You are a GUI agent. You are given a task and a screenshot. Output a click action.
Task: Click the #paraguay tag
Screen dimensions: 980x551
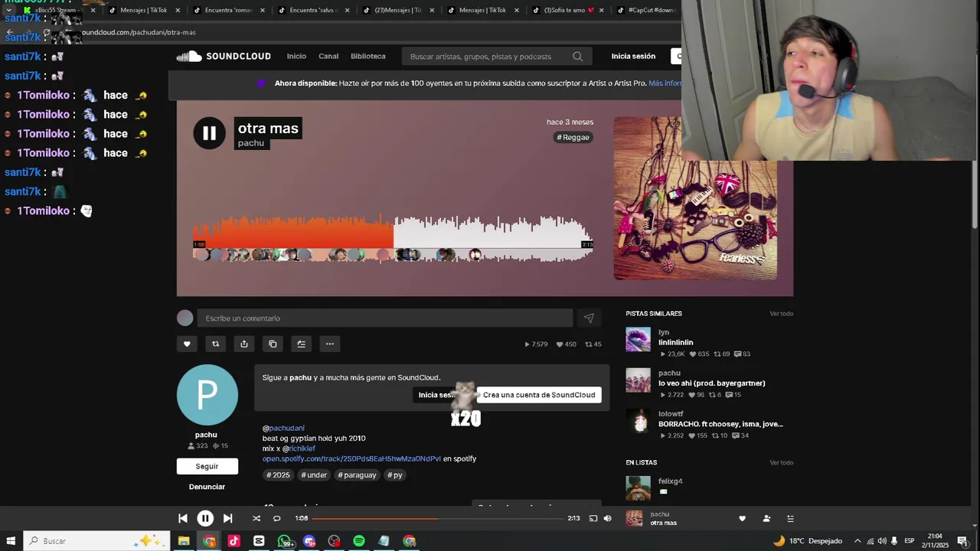(357, 475)
